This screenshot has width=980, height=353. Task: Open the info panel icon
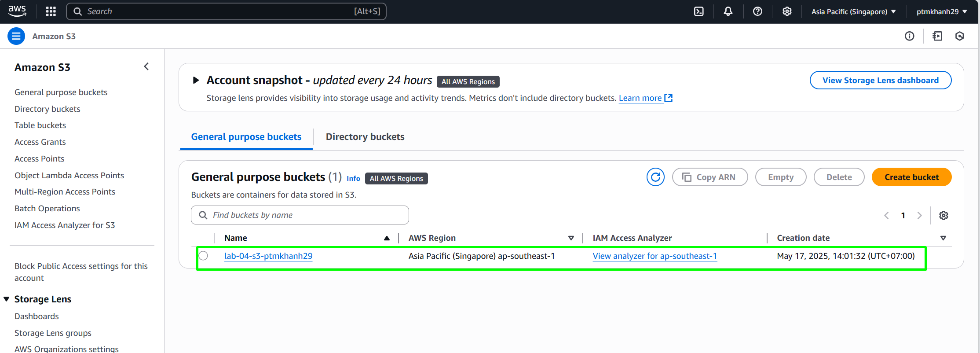(909, 36)
